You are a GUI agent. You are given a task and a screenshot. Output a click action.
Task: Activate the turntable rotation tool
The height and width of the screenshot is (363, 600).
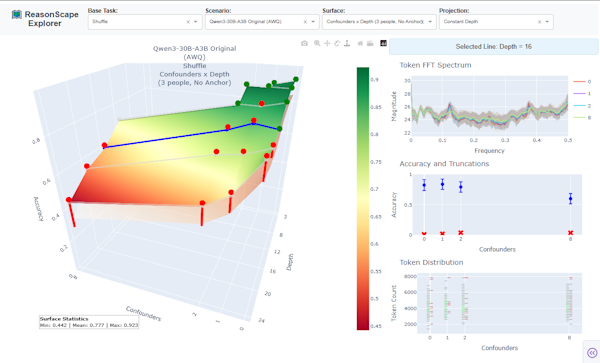point(347,43)
